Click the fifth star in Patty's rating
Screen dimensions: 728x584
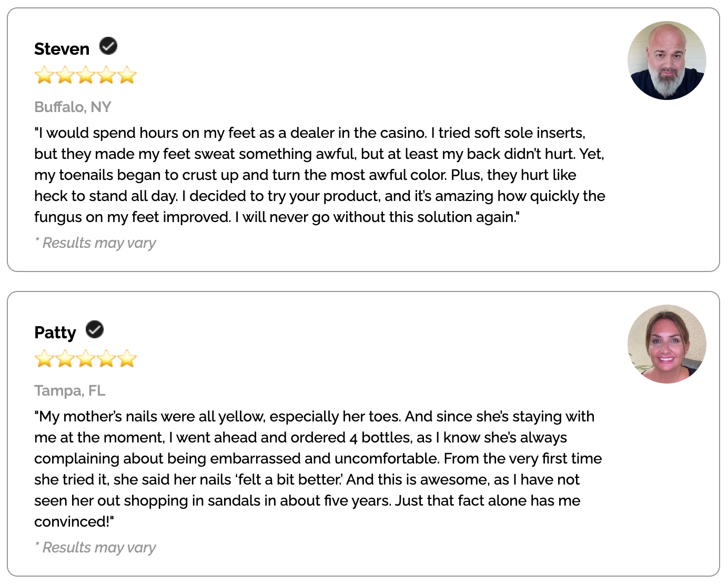coord(127,359)
